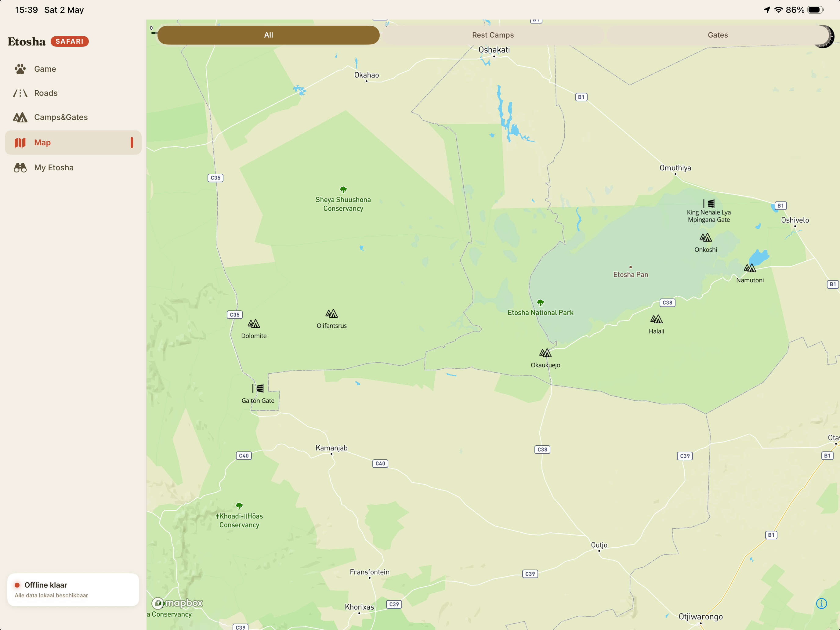This screenshot has height=630, width=840.
Task: Tap the Wi-Fi status icon
Action: click(x=779, y=10)
